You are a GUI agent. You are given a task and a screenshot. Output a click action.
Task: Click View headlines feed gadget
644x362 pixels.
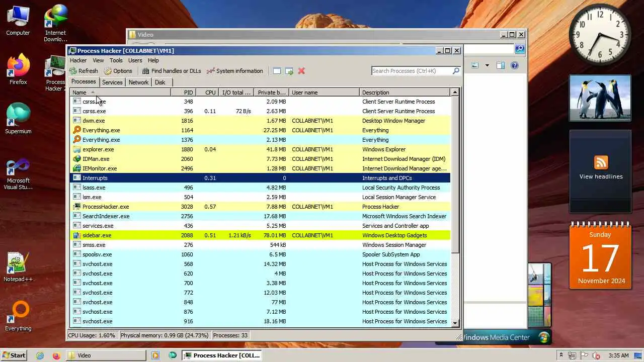[x=601, y=171]
